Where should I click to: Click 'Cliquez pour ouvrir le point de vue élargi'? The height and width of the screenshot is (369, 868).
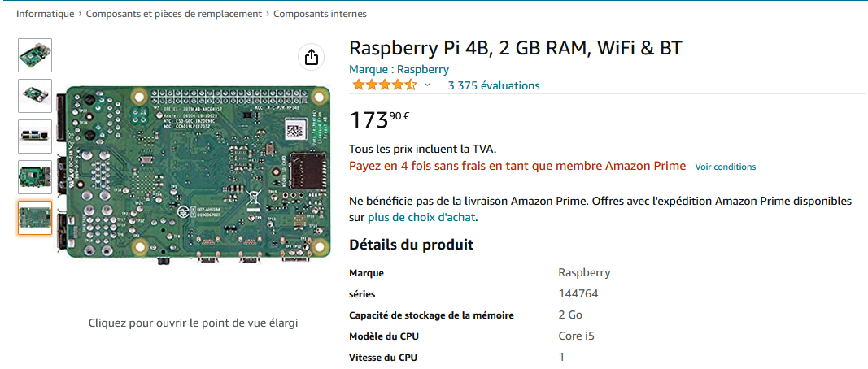click(193, 323)
